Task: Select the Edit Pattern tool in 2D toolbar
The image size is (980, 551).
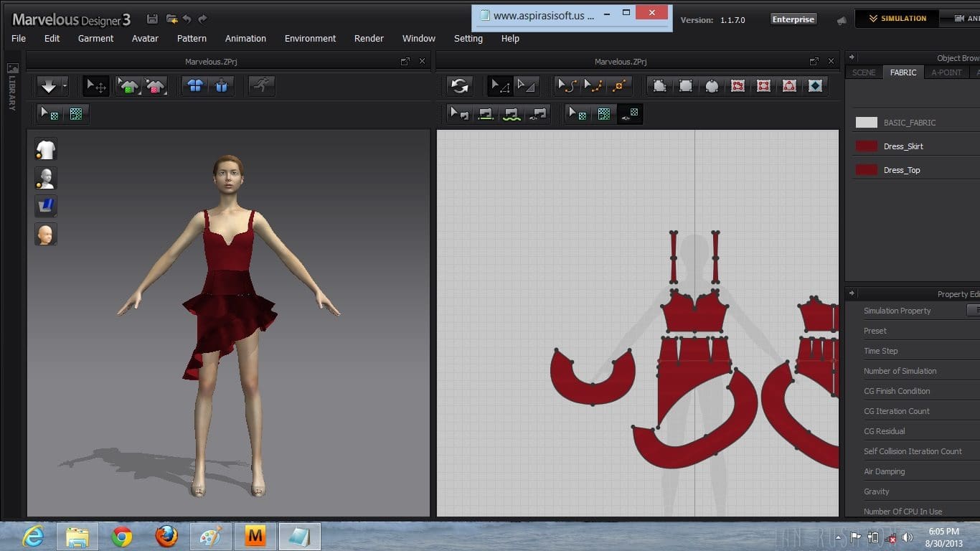Action: coord(500,86)
